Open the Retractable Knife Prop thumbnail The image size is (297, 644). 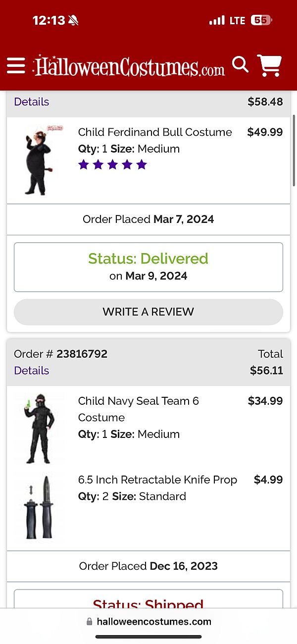(x=39, y=506)
